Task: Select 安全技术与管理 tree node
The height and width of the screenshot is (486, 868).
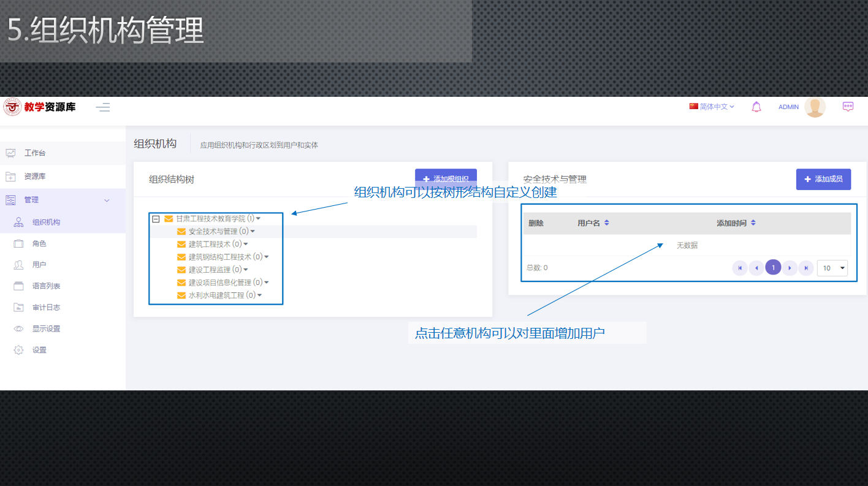Action: point(213,232)
